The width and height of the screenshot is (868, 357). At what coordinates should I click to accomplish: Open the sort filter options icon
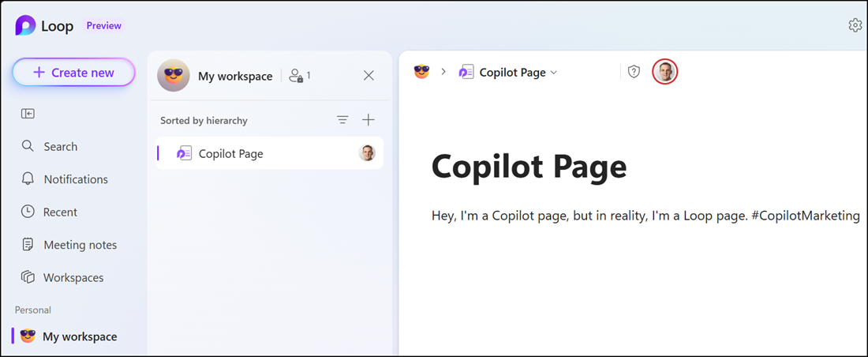click(342, 120)
